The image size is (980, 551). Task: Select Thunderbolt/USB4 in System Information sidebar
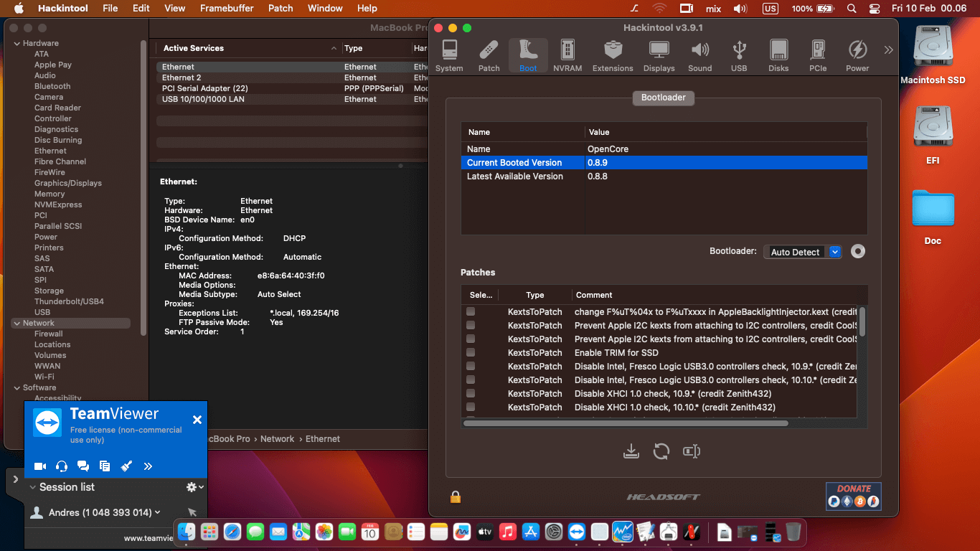tap(69, 301)
